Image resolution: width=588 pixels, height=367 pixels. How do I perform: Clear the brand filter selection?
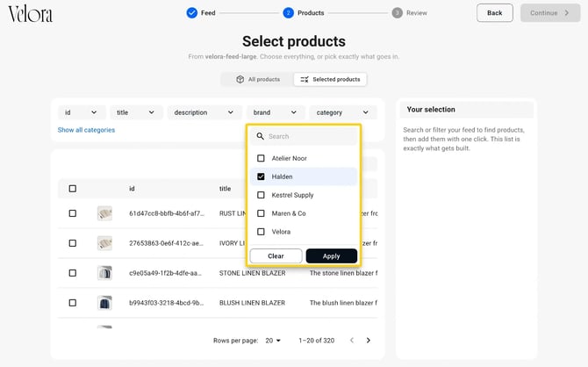[x=276, y=255]
